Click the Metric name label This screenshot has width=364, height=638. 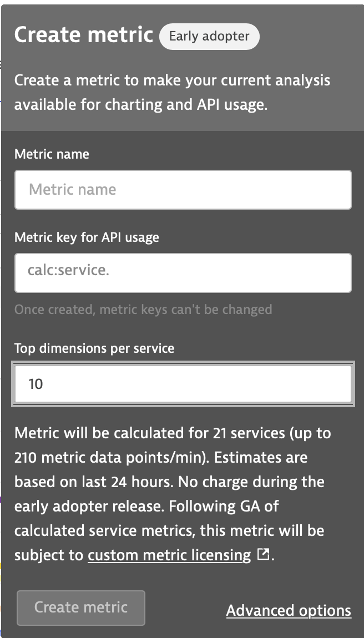pyautogui.click(x=52, y=154)
